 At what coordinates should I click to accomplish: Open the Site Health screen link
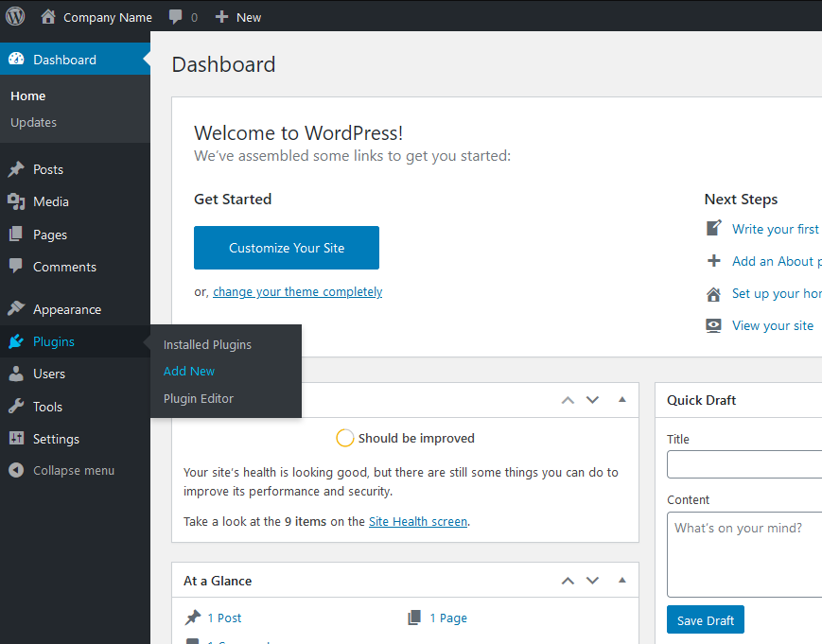pyautogui.click(x=418, y=521)
